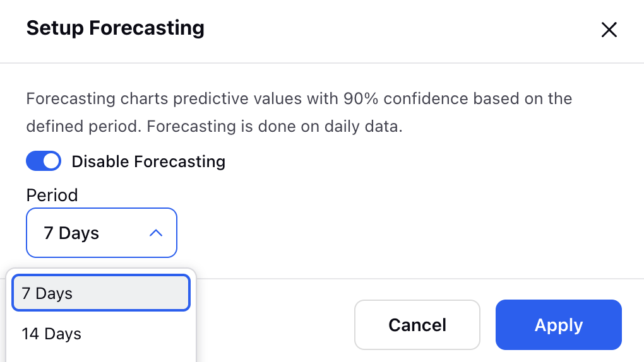Click the selected 7 Days value in Period field
Viewport: 644px width, 362px height.
pos(71,233)
